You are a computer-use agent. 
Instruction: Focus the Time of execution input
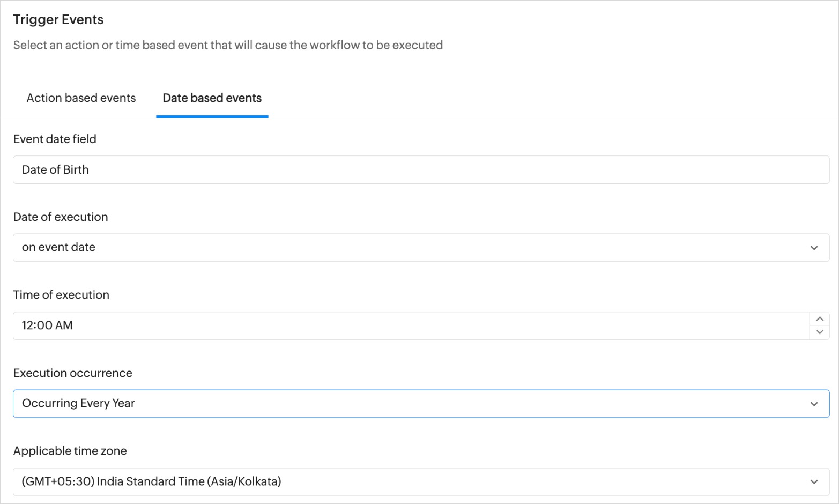pyautogui.click(x=410, y=325)
